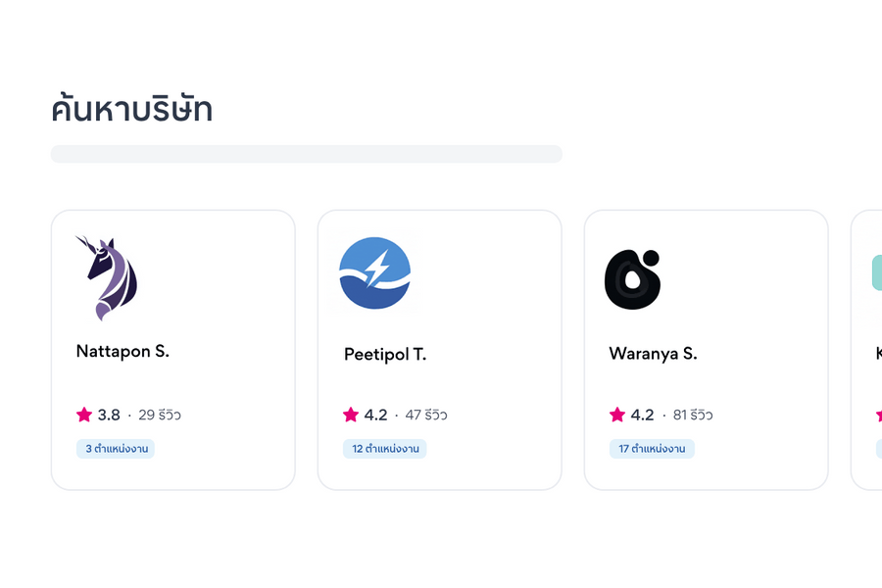Image resolution: width=882 pixels, height=588 pixels.
Task: Click the teal logo on the partially visible card
Action: (x=876, y=272)
